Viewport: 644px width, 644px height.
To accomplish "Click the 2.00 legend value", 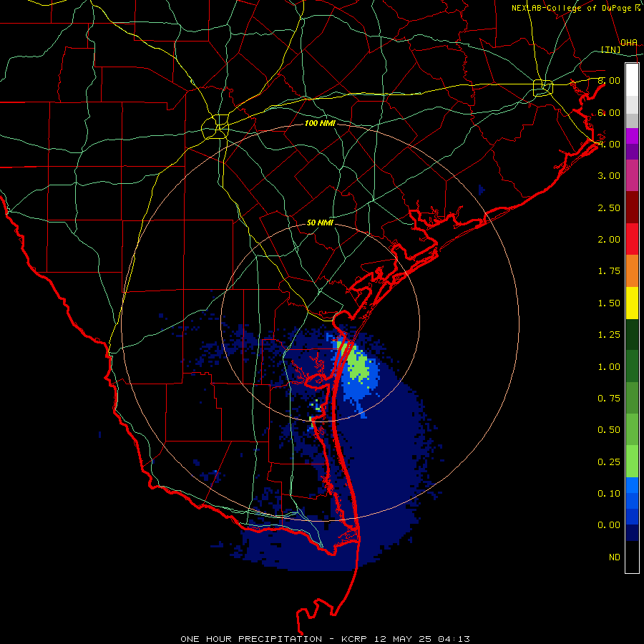I will (609, 240).
